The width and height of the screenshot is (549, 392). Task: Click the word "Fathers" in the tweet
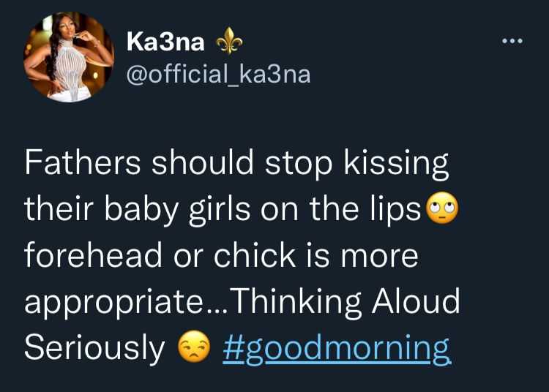click(82, 162)
